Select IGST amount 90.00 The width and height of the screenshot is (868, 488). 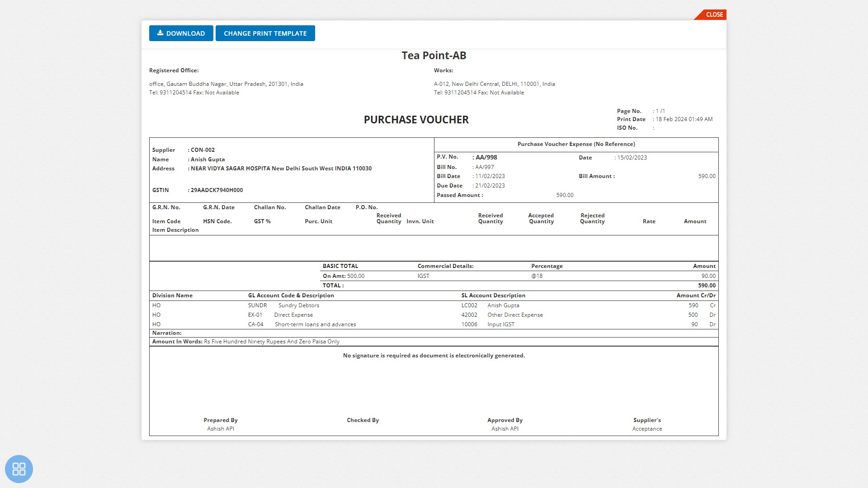(x=708, y=276)
